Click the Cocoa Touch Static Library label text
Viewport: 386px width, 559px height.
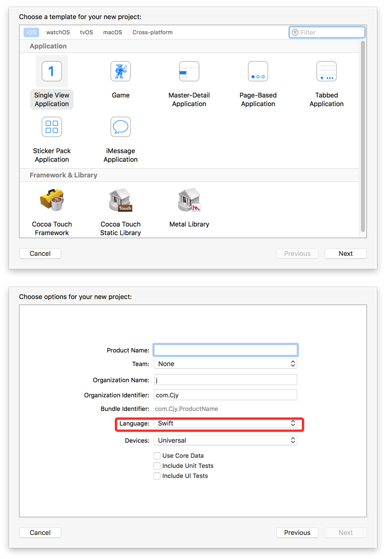point(120,229)
